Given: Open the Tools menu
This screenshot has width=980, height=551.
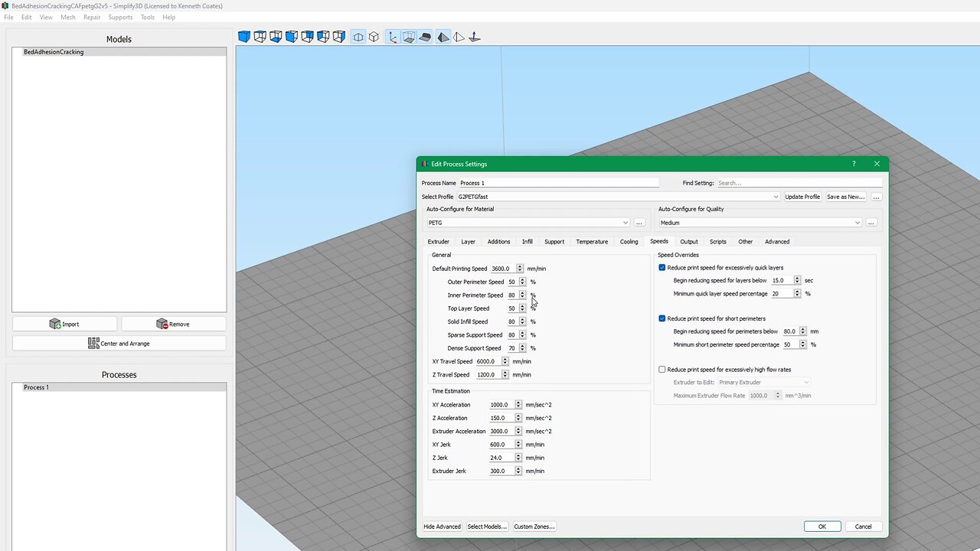Looking at the screenshot, I should tap(148, 17).
